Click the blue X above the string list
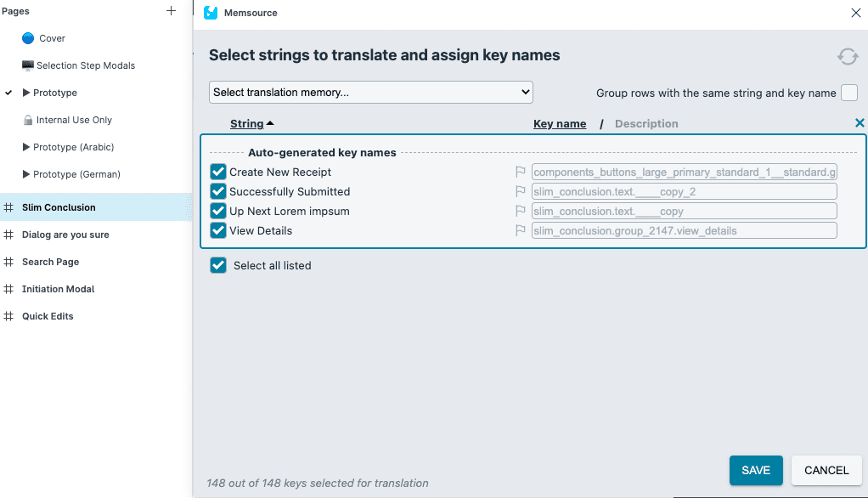Screen dimensions: 868x498 (860, 123)
